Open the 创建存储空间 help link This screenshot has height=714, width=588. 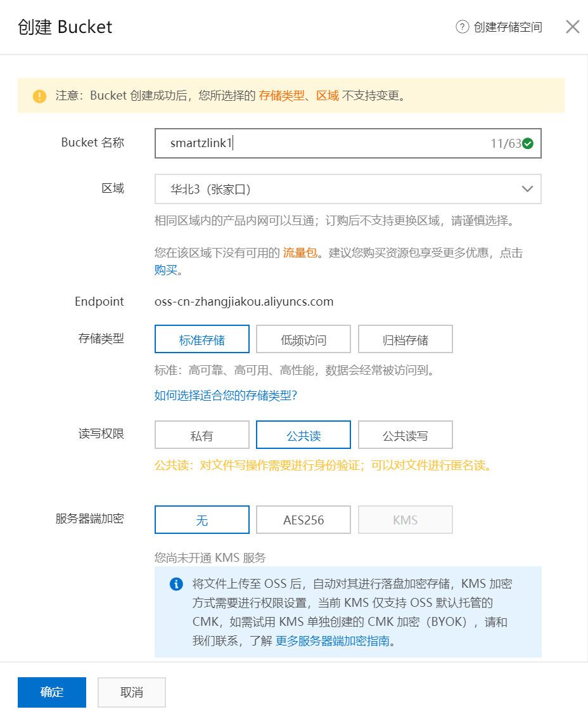click(508, 27)
